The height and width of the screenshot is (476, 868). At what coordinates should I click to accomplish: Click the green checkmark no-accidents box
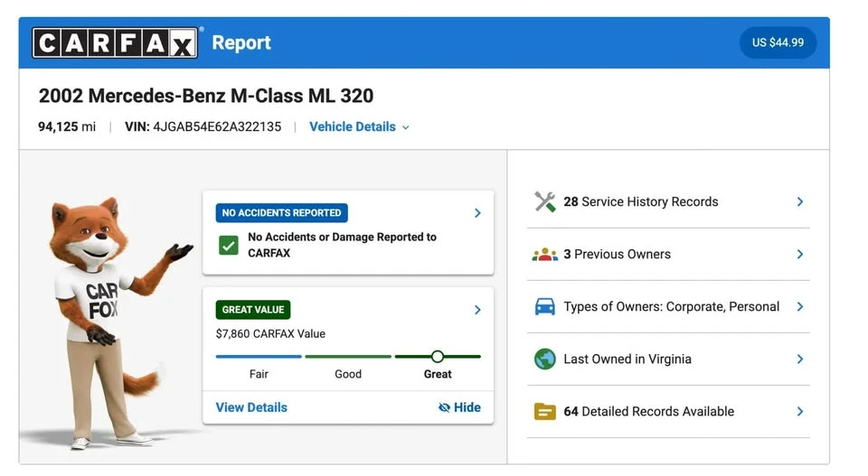tap(228, 245)
